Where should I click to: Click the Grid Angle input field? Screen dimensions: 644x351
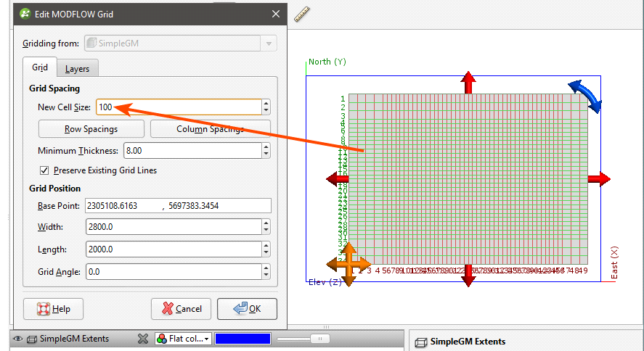pos(173,272)
